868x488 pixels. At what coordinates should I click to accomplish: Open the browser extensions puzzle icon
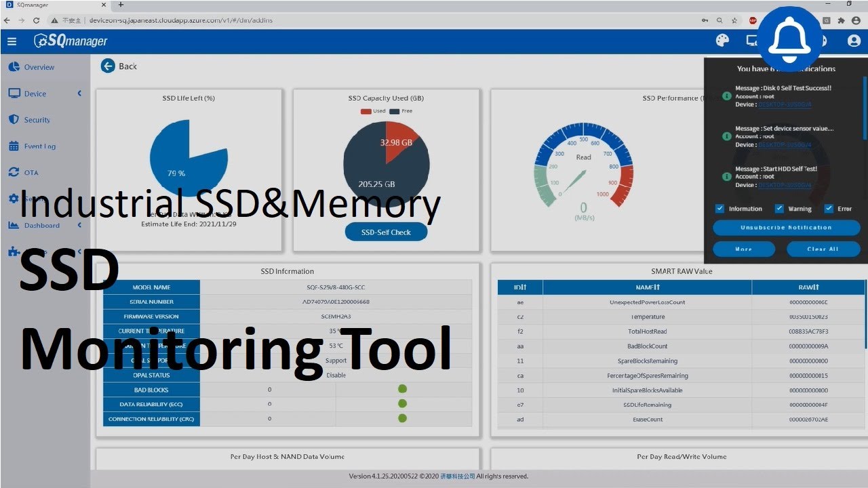(841, 20)
